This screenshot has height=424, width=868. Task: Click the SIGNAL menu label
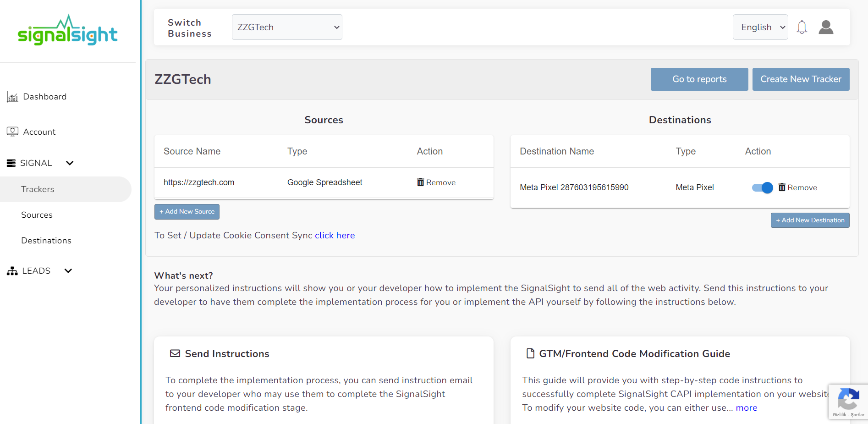(36, 163)
